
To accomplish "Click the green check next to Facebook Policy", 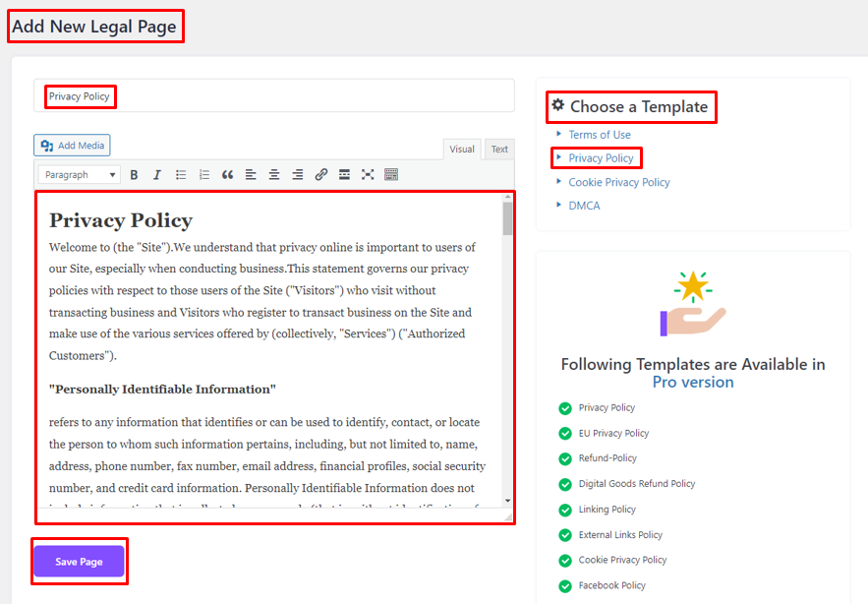I will pos(565,585).
